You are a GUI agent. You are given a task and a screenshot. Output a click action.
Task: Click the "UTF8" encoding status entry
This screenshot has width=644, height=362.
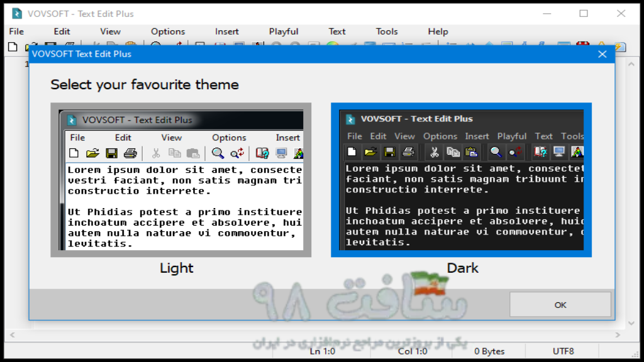[563, 351]
